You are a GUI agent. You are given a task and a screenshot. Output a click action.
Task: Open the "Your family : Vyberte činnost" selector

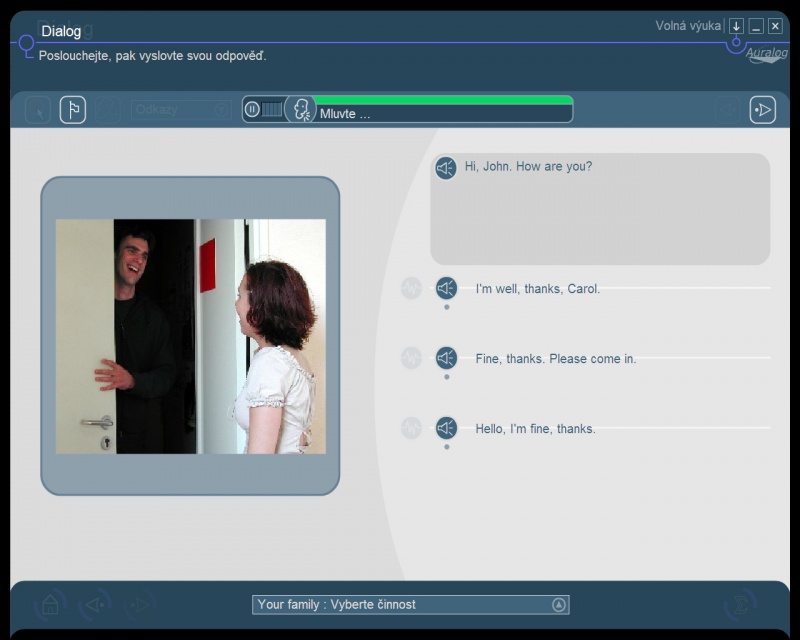(x=411, y=605)
